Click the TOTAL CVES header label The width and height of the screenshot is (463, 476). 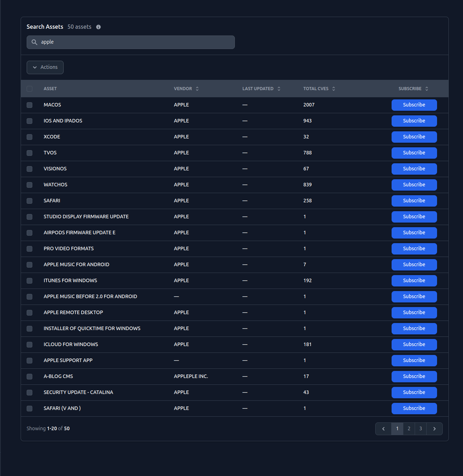click(x=316, y=89)
